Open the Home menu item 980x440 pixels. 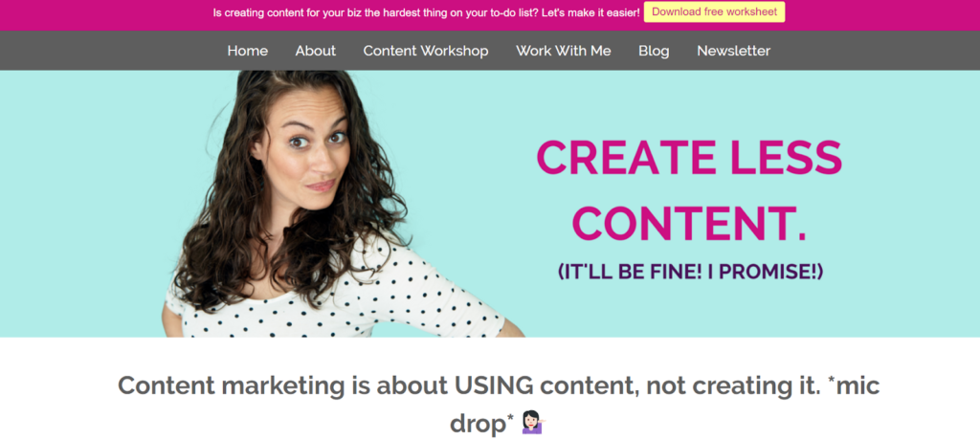tap(248, 51)
